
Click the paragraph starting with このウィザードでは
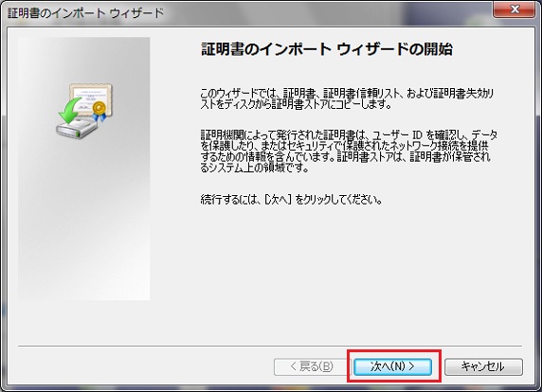click(x=347, y=98)
